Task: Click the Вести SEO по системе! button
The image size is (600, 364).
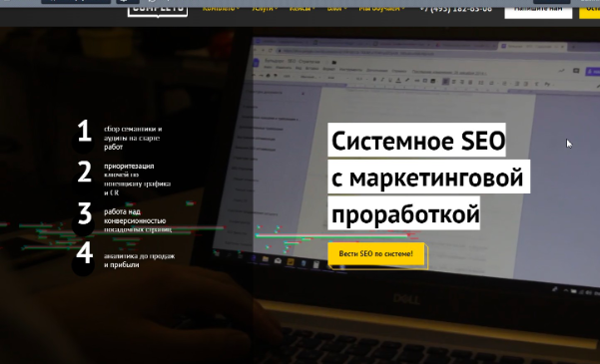Action: click(376, 254)
